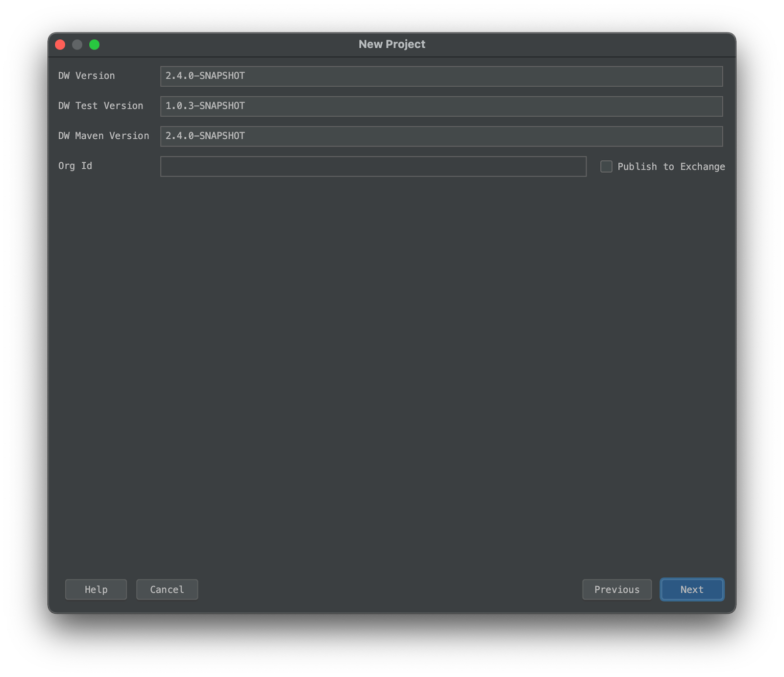Viewport: 784px width, 677px height.
Task: Cancel the New Project wizard
Action: [167, 589]
